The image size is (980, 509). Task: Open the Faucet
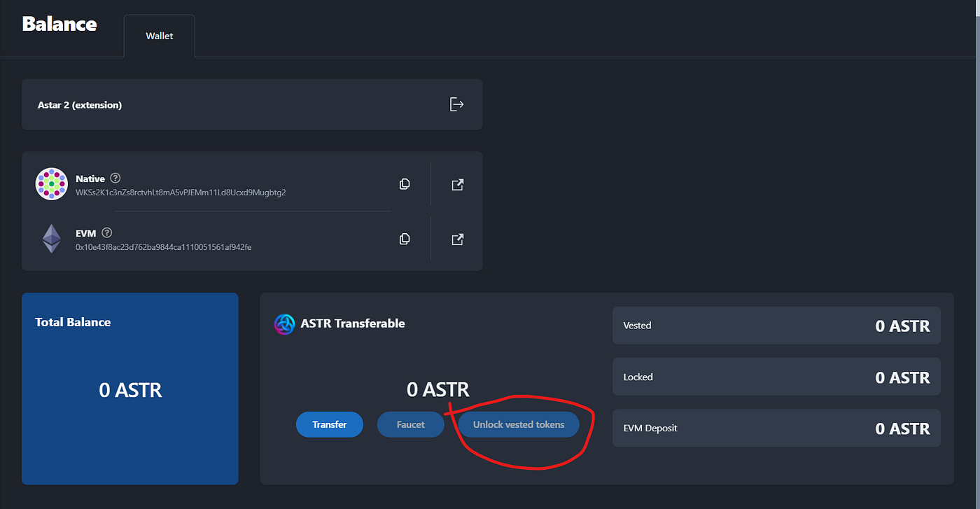[411, 424]
